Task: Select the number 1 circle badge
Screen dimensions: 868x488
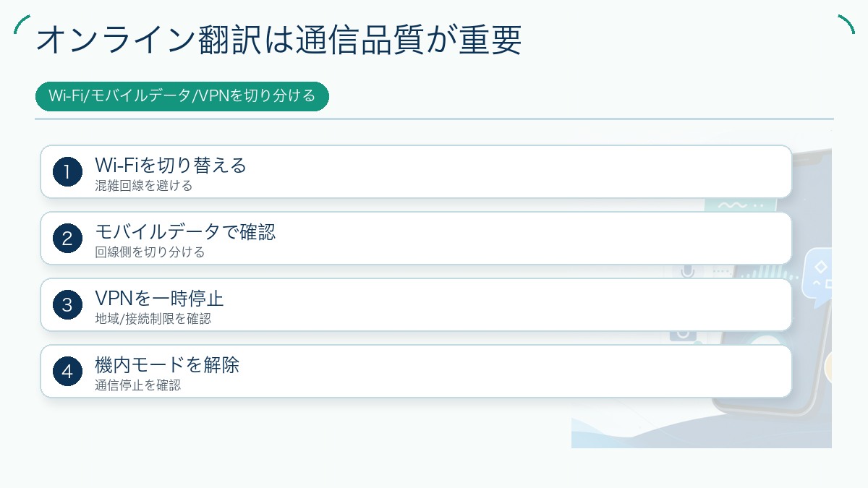Action: pos(67,172)
